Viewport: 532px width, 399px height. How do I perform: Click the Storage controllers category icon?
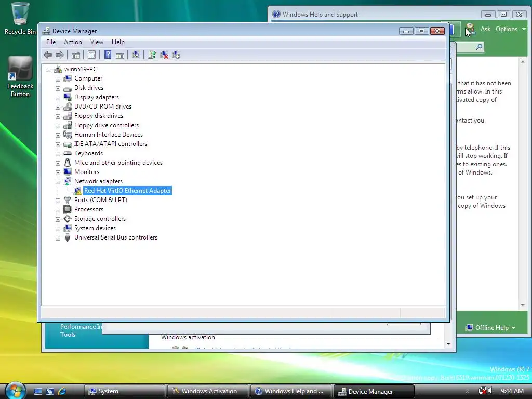click(x=68, y=219)
